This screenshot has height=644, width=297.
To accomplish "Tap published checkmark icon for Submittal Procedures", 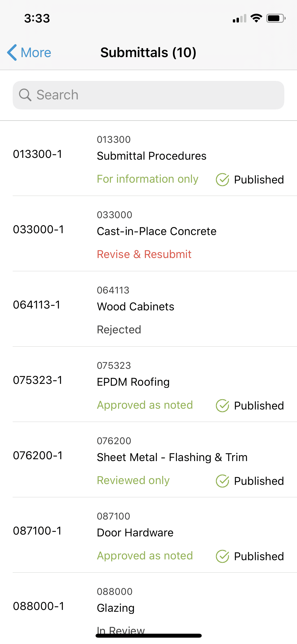I will [x=222, y=180].
